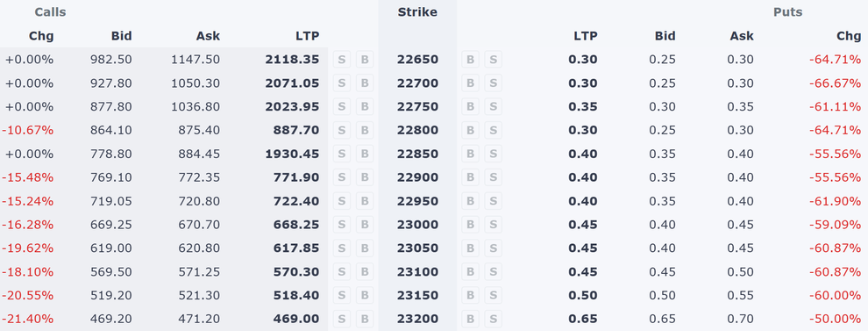Select strike price 23000
Screen dimensions: 868x331
417,225
